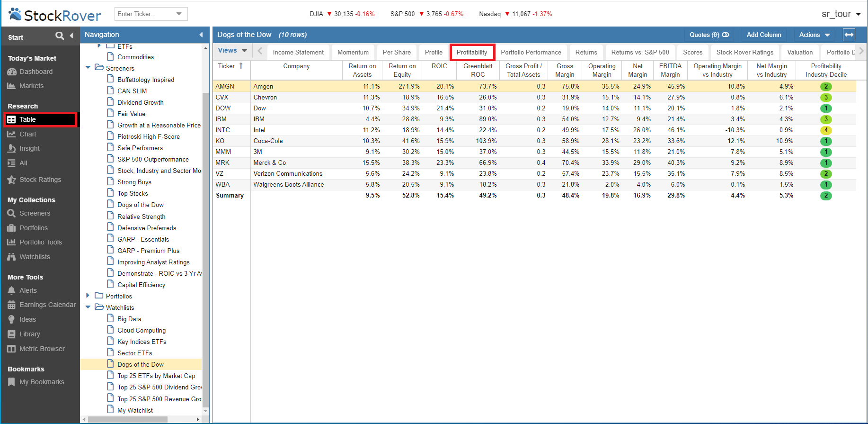The width and height of the screenshot is (868, 424).
Task: Click the AMGN ticker cell
Action: [x=231, y=86]
